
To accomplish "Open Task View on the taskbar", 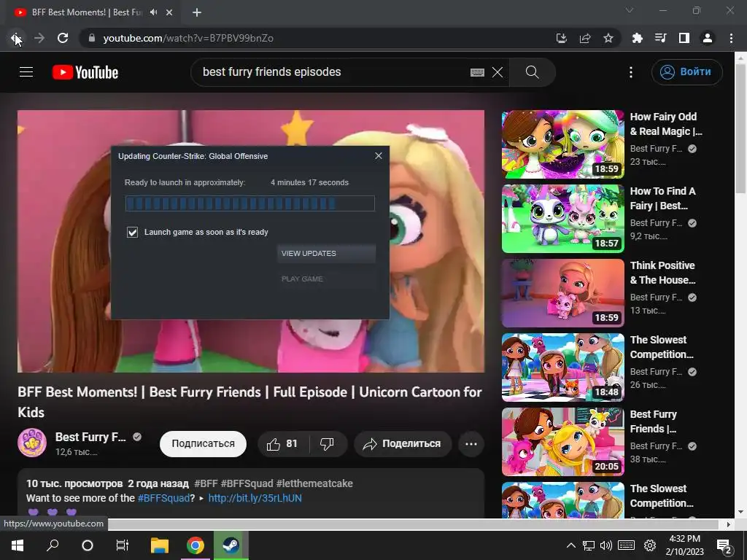I will pyautogui.click(x=123, y=545).
